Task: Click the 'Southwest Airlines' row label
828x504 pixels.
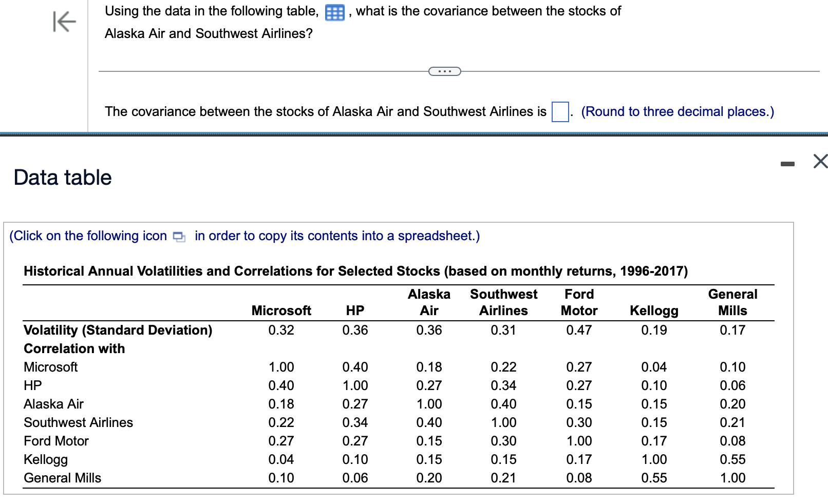Action: coord(79,422)
